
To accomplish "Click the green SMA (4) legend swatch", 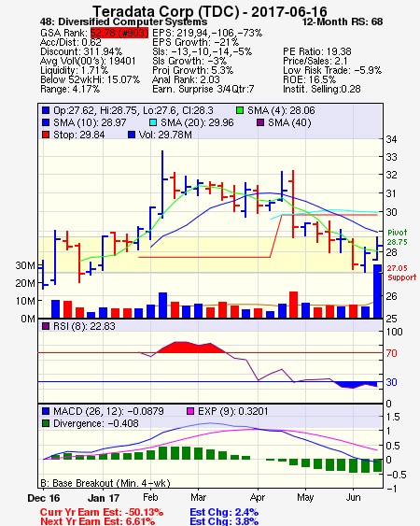I will [x=240, y=110].
